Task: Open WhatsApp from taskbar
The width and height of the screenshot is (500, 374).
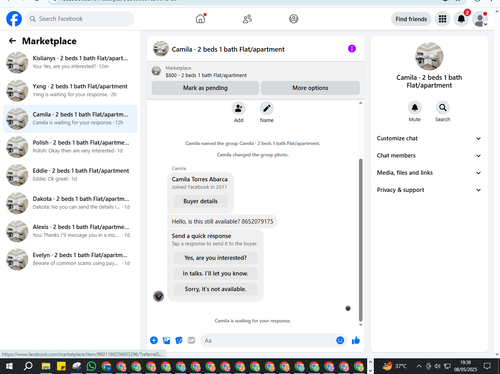Action: [91, 366]
